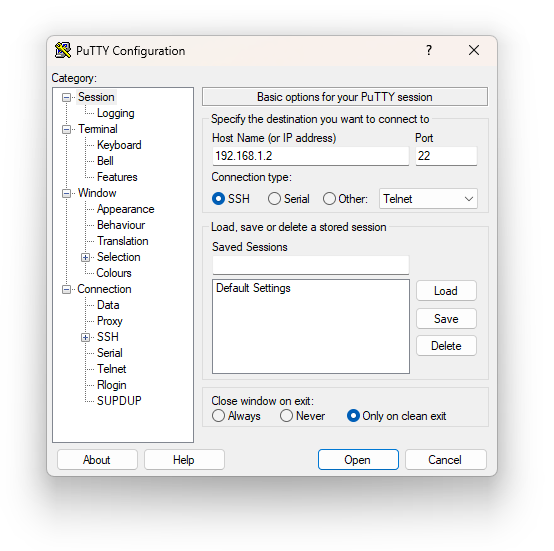Open Bell settings category
The width and height of the screenshot is (554, 551).
pyautogui.click(x=105, y=161)
